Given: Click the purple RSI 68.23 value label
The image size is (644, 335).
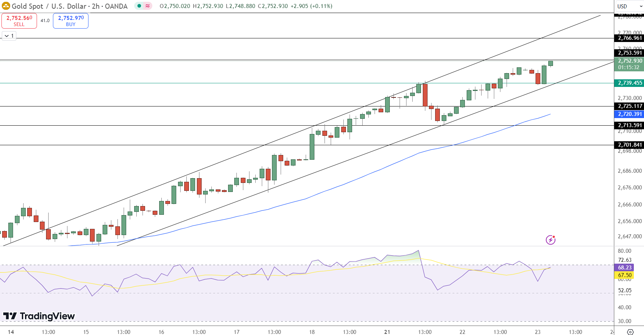Looking at the screenshot, I should (x=624, y=268).
